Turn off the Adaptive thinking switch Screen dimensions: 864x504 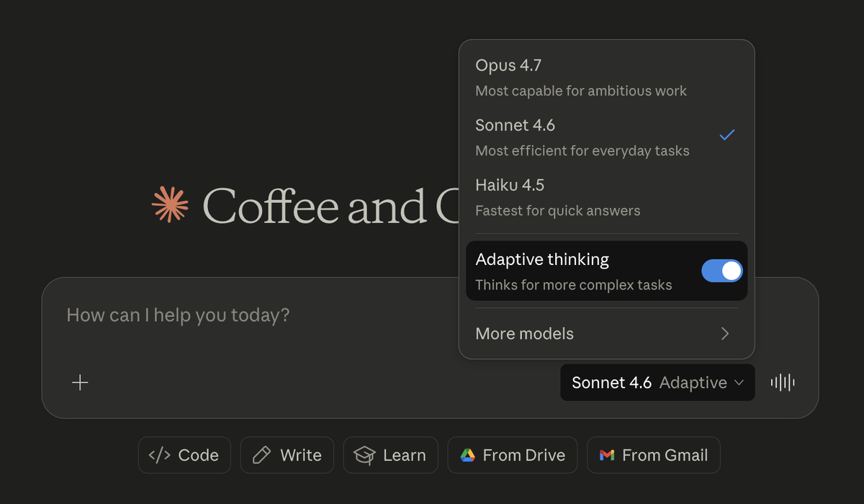pyautogui.click(x=721, y=271)
